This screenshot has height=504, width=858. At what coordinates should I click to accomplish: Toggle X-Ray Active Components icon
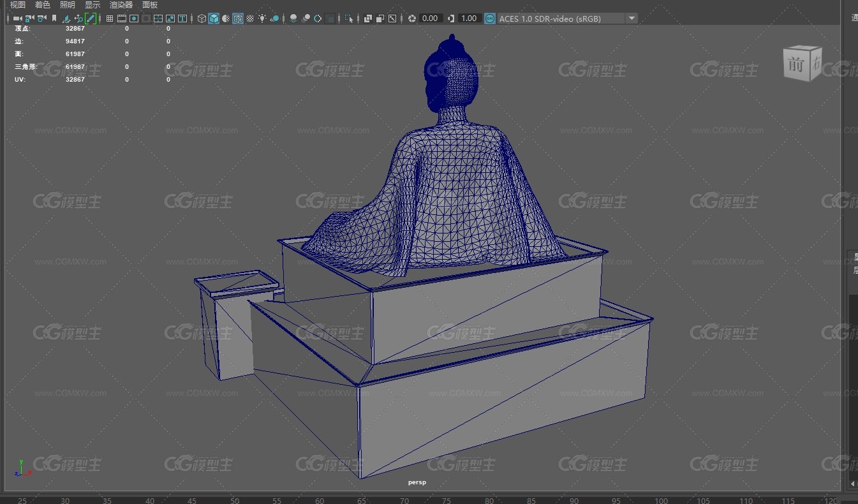380,19
